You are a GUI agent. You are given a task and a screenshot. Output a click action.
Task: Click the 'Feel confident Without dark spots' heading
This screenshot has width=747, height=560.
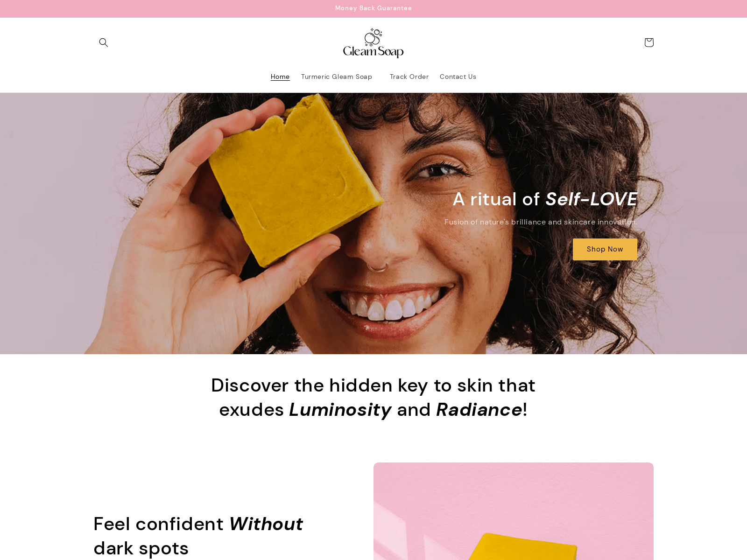tap(198, 536)
